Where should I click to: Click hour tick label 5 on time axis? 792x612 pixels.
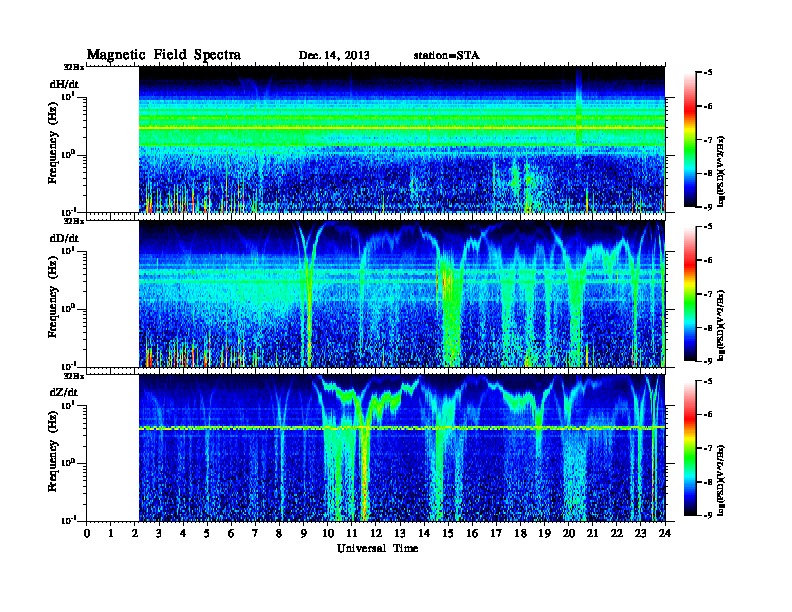207,533
